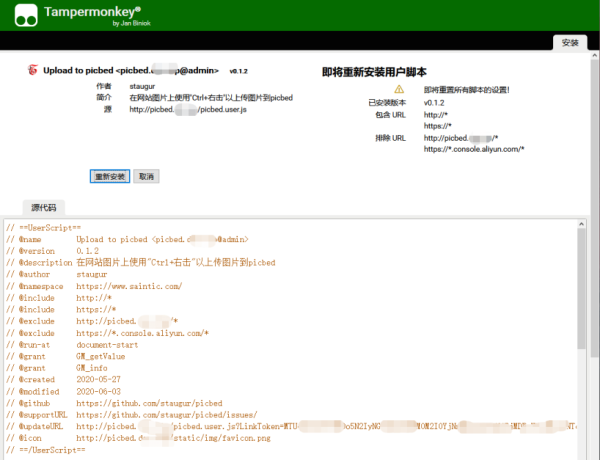This screenshot has width=600, height=460.
Task: Click the excluded URL https://*.console.aliyun.com/*
Action: point(474,149)
